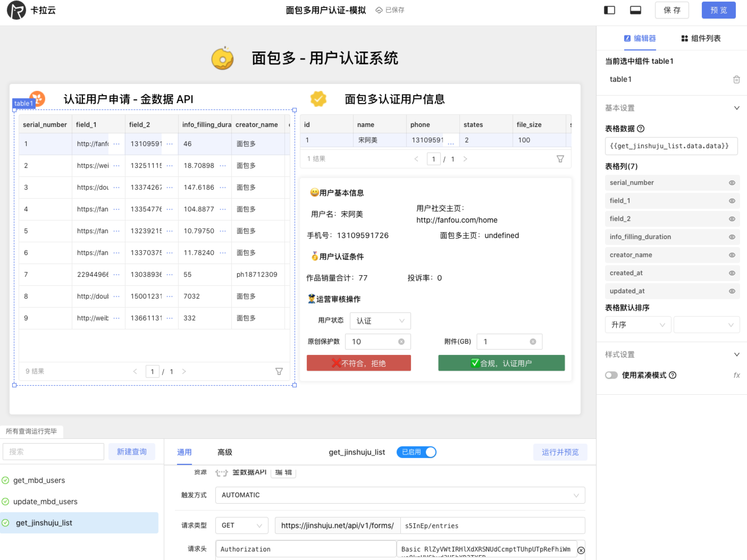
Task: Toggle visibility of the creator_name column
Action: pyautogui.click(x=732, y=255)
